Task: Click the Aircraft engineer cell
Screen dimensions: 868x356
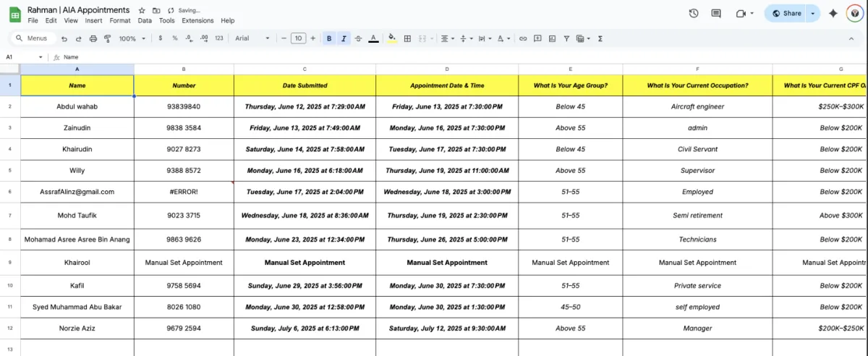Action: pos(697,106)
